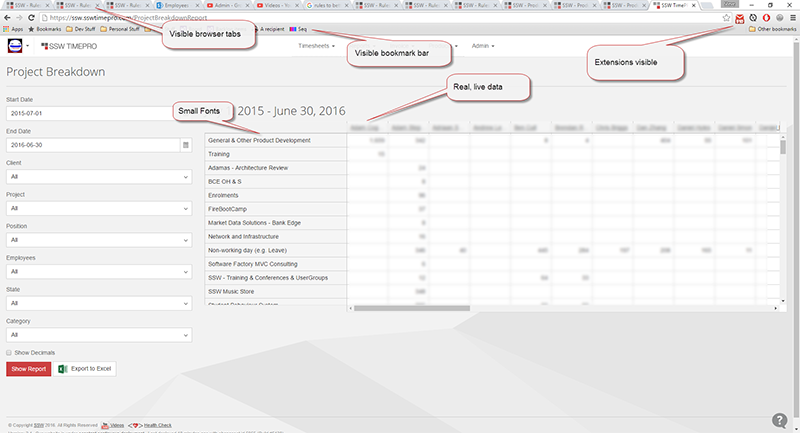Screen dimensions: 800x433
Task: Enable the Show Decimals checkbox
Action: tap(10, 353)
